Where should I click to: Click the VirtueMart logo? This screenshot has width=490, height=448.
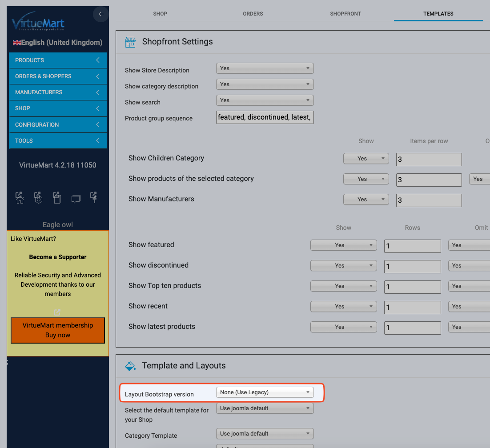click(x=38, y=22)
